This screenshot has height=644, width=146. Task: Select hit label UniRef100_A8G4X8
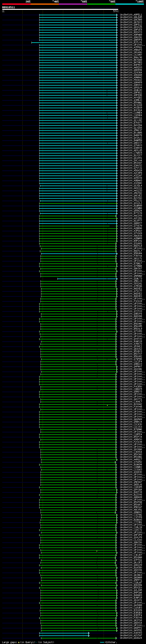point(131,236)
